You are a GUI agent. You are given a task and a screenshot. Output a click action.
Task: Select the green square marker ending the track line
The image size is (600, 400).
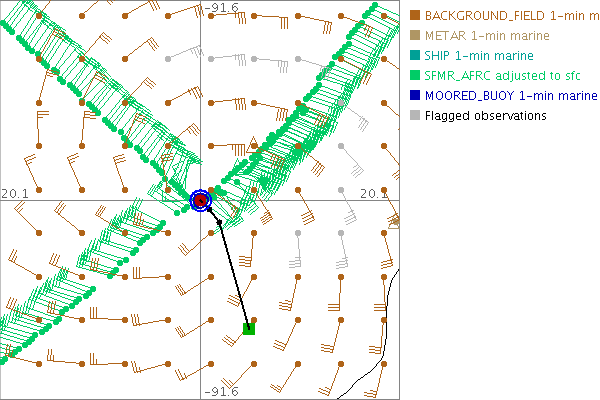(x=249, y=328)
